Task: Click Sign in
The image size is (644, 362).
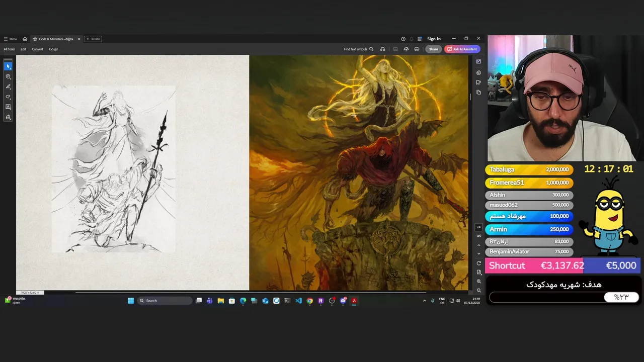Action: click(x=434, y=39)
